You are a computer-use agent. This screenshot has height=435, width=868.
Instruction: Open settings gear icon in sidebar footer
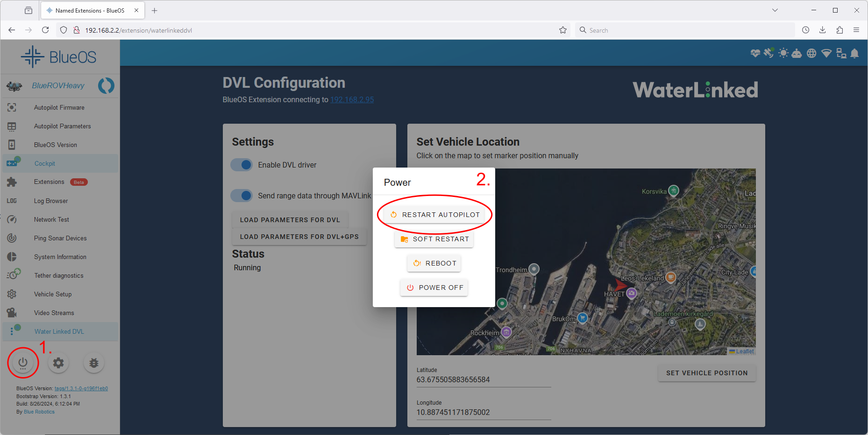click(58, 363)
